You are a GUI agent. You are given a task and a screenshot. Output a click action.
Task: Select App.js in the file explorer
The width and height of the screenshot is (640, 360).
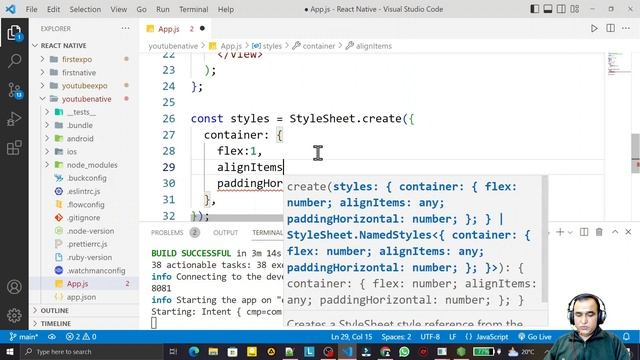tap(77, 284)
